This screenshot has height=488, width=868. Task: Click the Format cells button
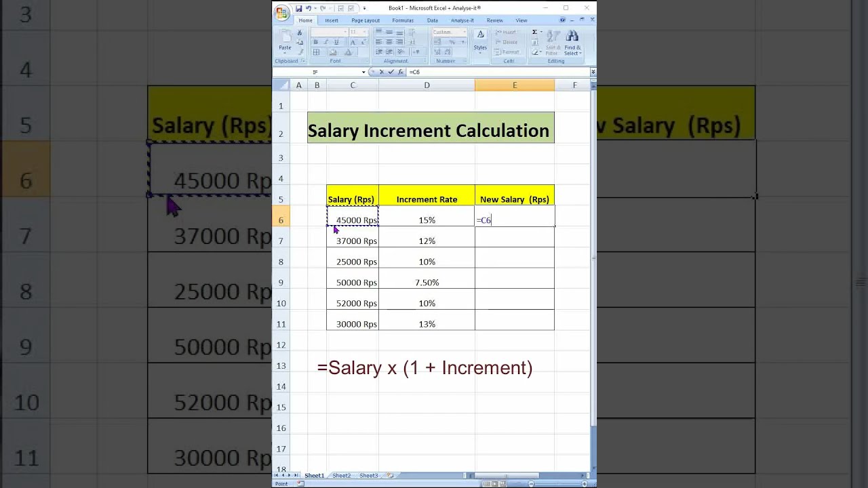point(507,52)
